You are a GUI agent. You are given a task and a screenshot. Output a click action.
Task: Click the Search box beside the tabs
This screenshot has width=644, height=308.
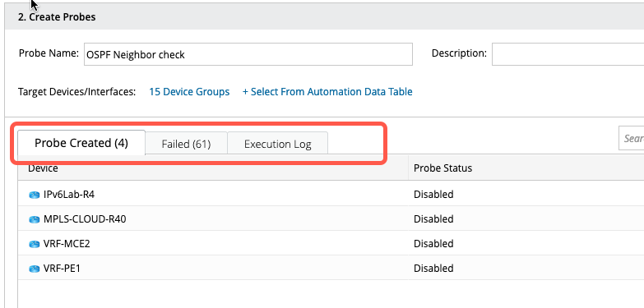pyautogui.click(x=632, y=138)
